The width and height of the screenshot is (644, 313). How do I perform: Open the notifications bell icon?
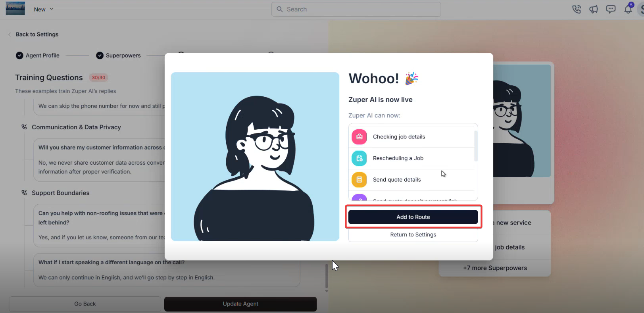coord(628,8)
